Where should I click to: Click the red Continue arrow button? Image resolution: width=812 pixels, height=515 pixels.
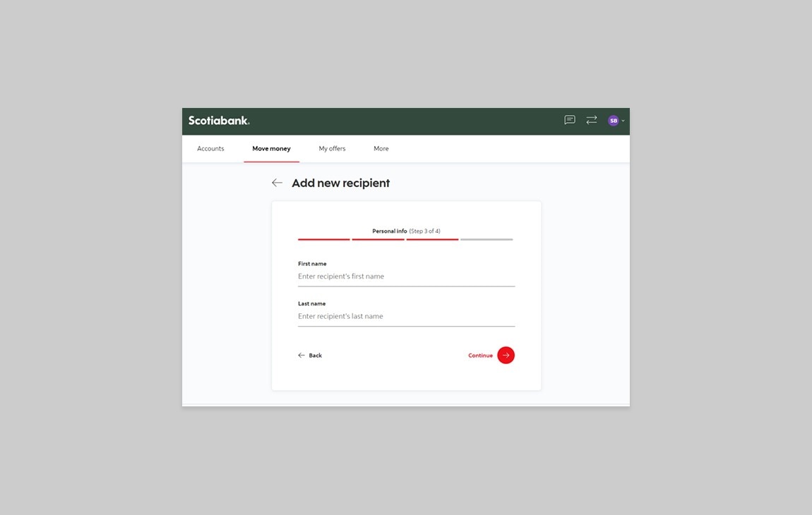[x=506, y=355]
